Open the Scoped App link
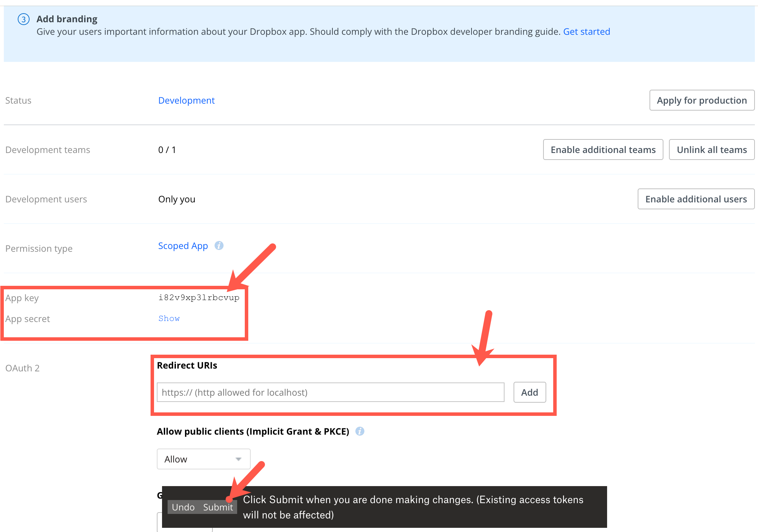The height and width of the screenshot is (532, 758). (x=183, y=246)
